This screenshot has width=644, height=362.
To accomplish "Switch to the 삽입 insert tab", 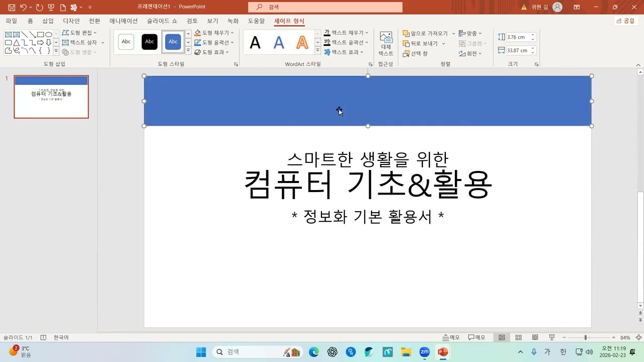I will (x=48, y=21).
